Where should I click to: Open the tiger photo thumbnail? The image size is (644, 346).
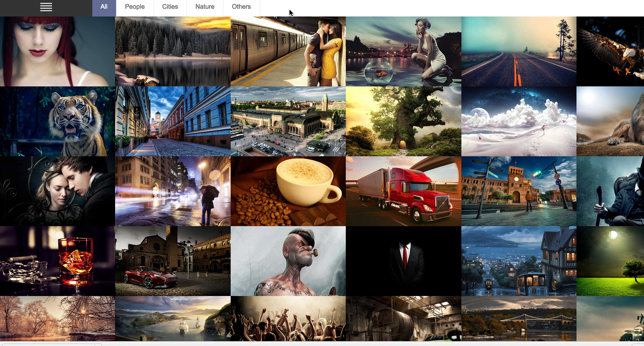point(57,121)
